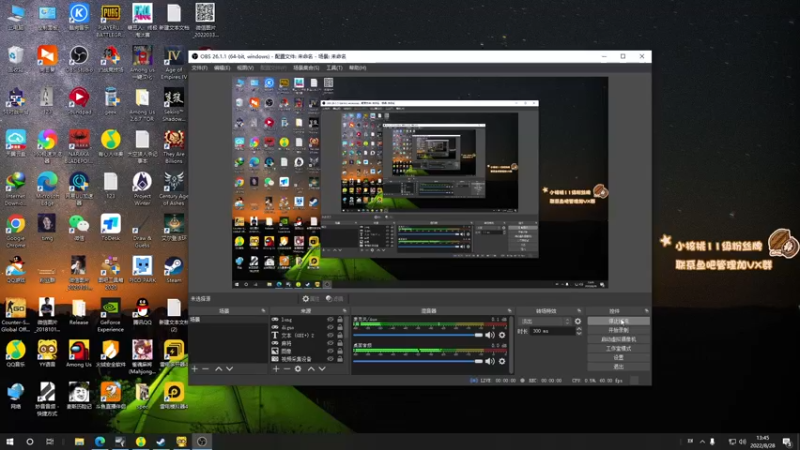Click the Settings button in Controls
Image resolution: width=800 pixels, height=450 pixels.
click(x=619, y=357)
